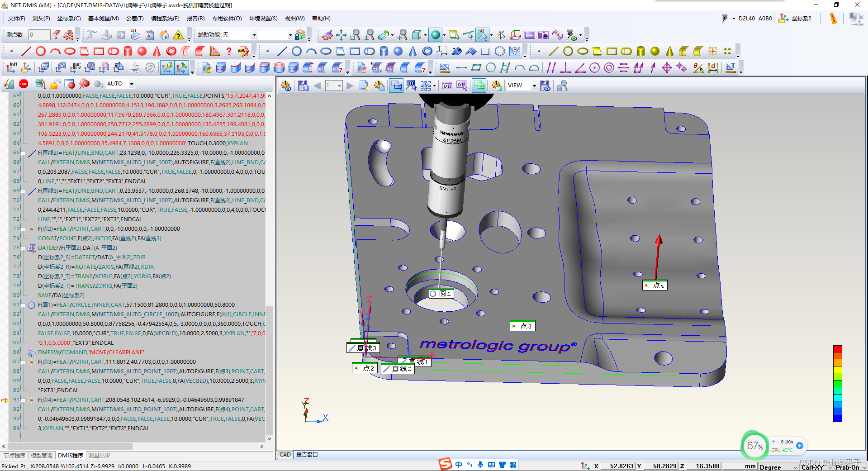Toggle the coordinate axes arrows button
Viewport: 868px width, 471px height.
pos(181,67)
